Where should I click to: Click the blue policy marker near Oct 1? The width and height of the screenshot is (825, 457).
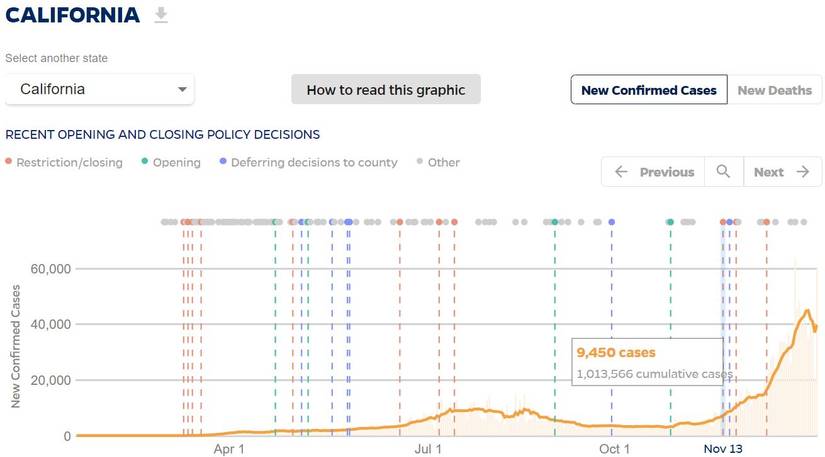611,222
